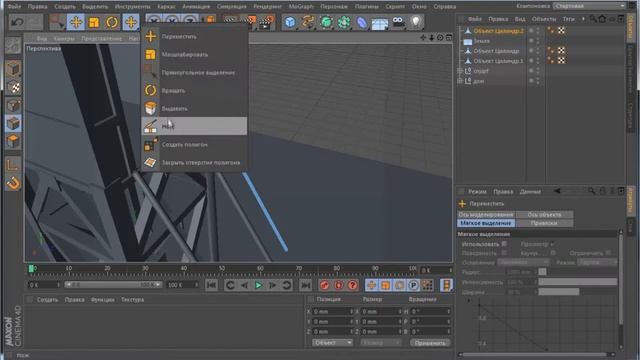Toggle the Использовать checkbox
640x360 pixels.
(504, 244)
